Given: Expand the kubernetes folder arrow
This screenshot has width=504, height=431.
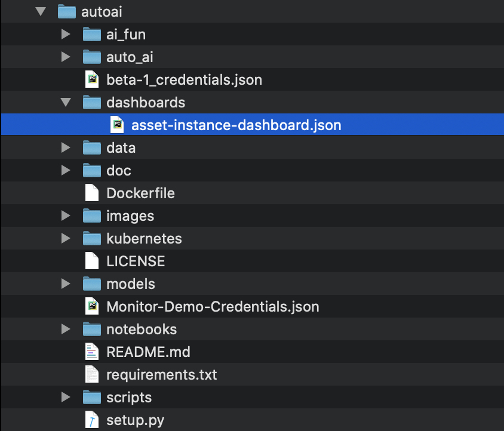Looking at the screenshot, I should click(66, 238).
